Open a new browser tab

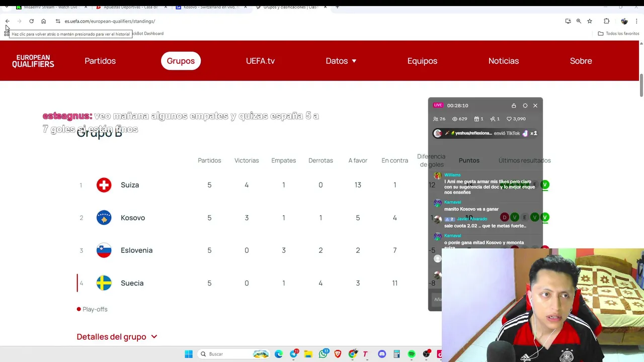pos(337,7)
